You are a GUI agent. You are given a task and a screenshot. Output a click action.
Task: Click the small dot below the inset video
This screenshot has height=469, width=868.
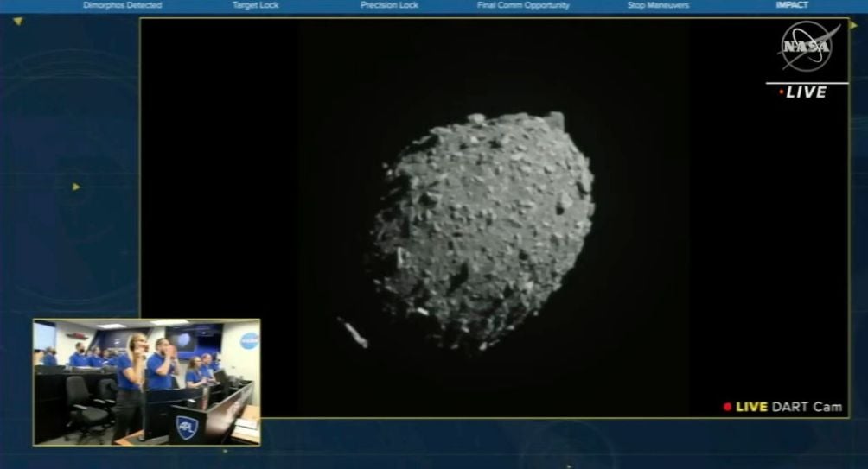click(x=225, y=451)
